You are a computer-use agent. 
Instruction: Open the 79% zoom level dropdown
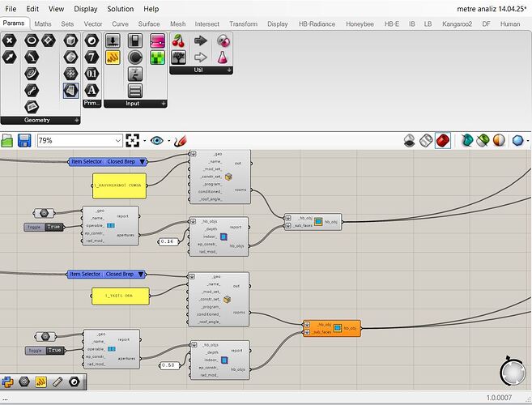[117, 141]
